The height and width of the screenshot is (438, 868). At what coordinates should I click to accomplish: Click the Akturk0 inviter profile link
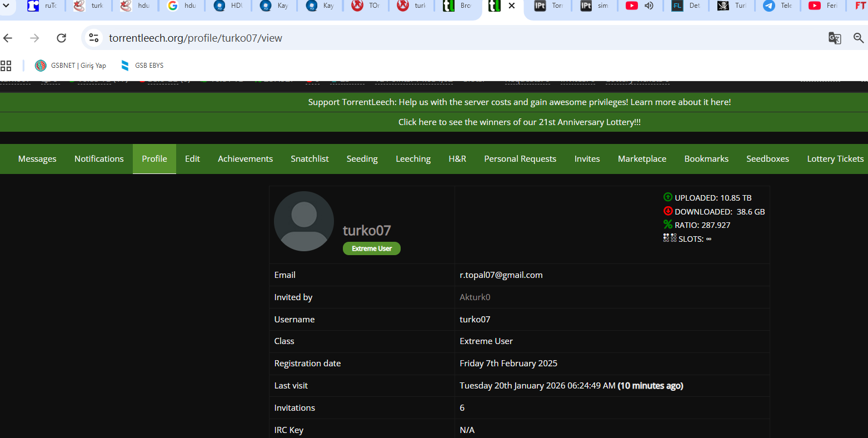click(475, 297)
